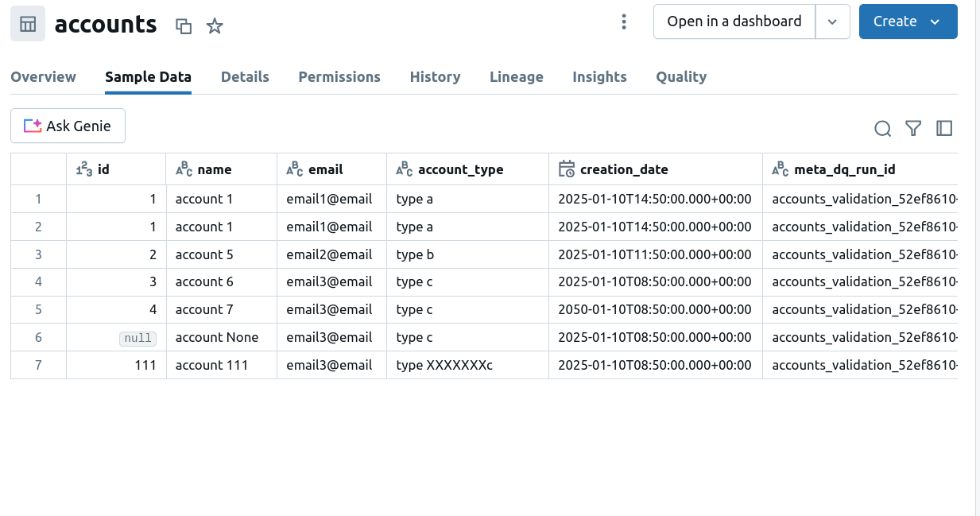Image resolution: width=980 pixels, height=516 pixels.
Task: Open the filter icon above the table
Action: click(913, 128)
